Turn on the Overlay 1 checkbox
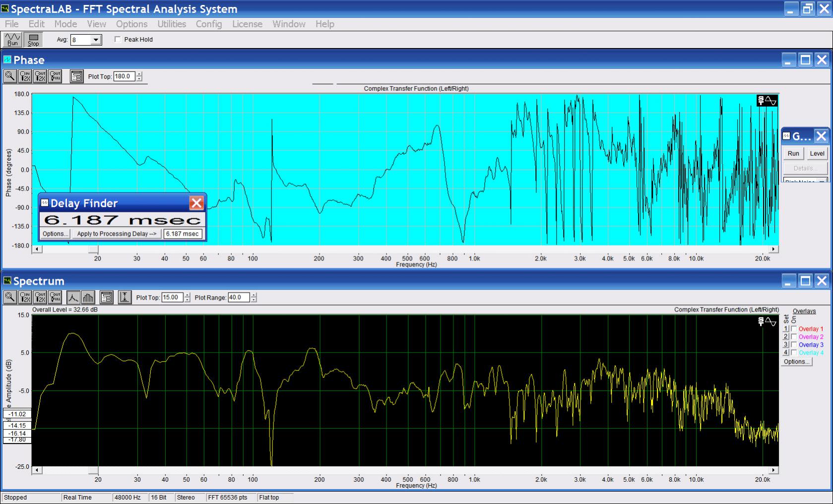Image resolution: width=833 pixels, height=504 pixels. [x=794, y=329]
